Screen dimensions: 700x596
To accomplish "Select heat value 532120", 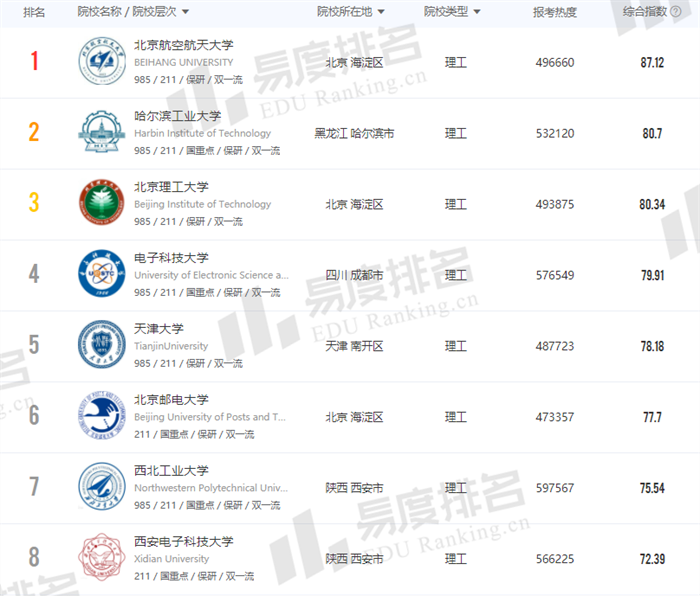I will coord(555,133).
